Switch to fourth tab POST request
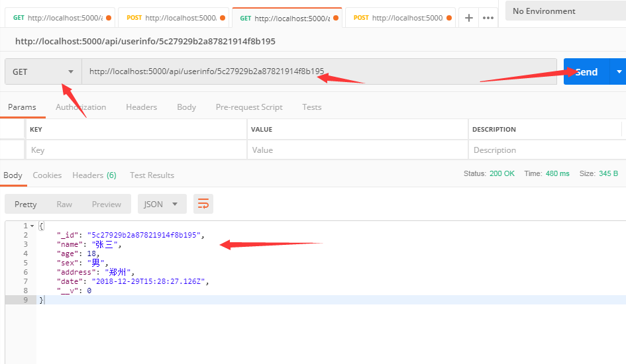 [400, 18]
